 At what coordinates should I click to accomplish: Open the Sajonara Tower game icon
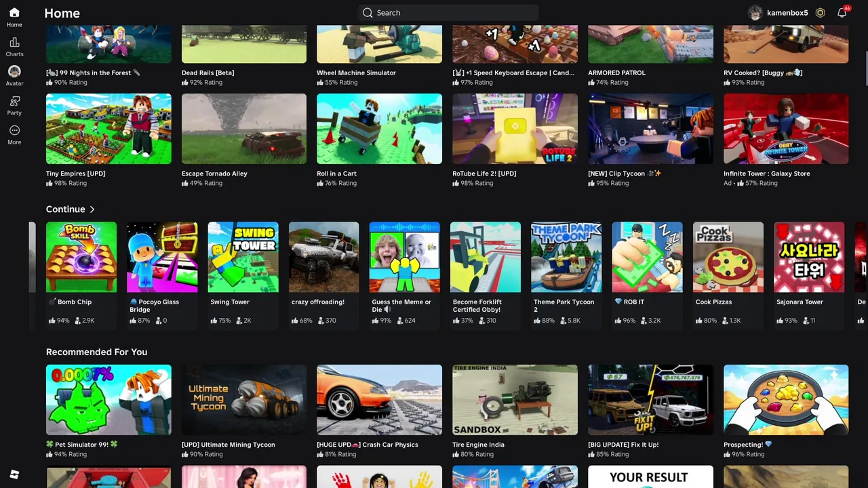(x=809, y=257)
